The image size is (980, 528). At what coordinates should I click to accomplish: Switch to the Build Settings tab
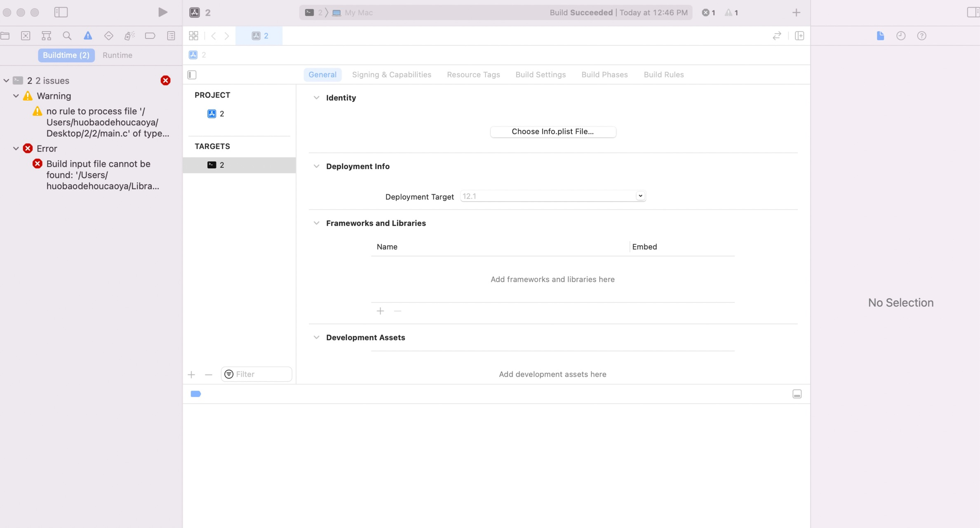(540, 75)
